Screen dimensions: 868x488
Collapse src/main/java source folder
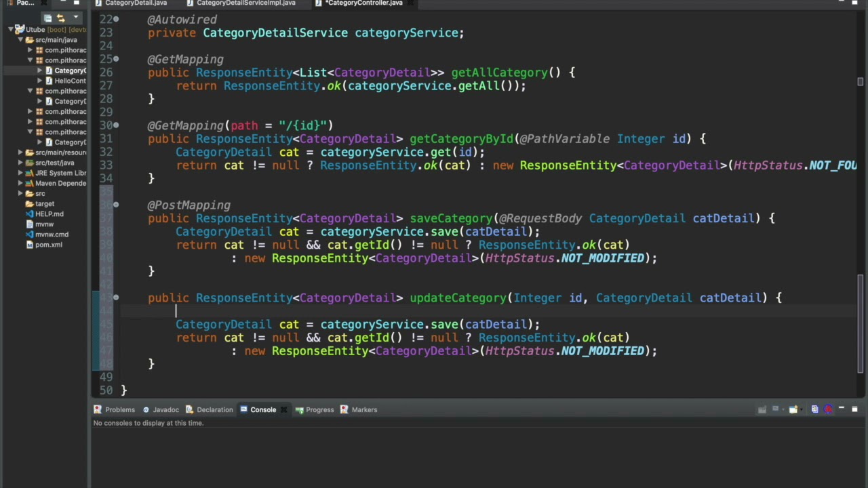click(20, 40)
